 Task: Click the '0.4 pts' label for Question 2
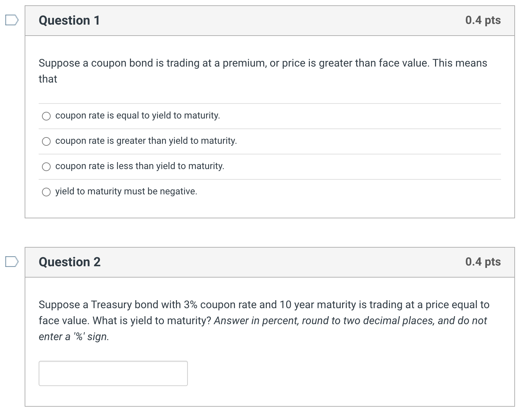[482, 263]
